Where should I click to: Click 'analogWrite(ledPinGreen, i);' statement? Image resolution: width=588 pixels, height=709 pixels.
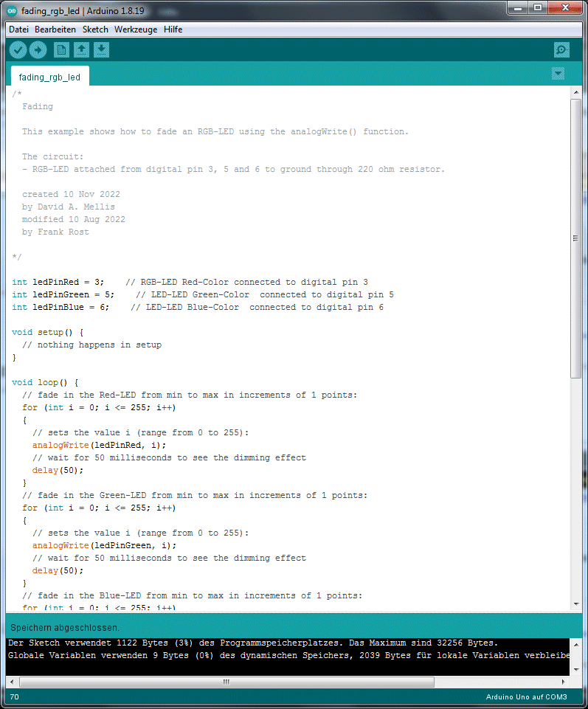[x=104, y=546]
